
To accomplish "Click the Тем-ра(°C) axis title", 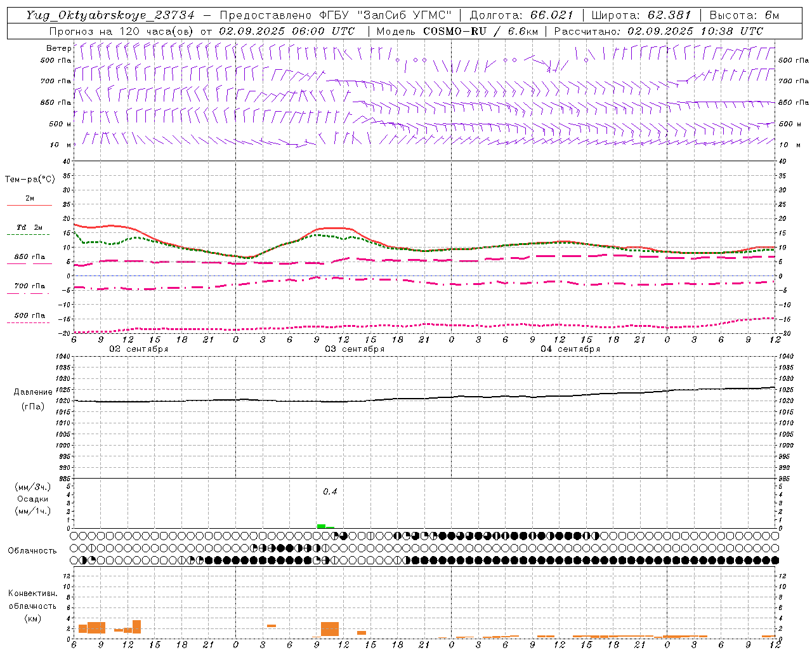I will tap(30, 180).
